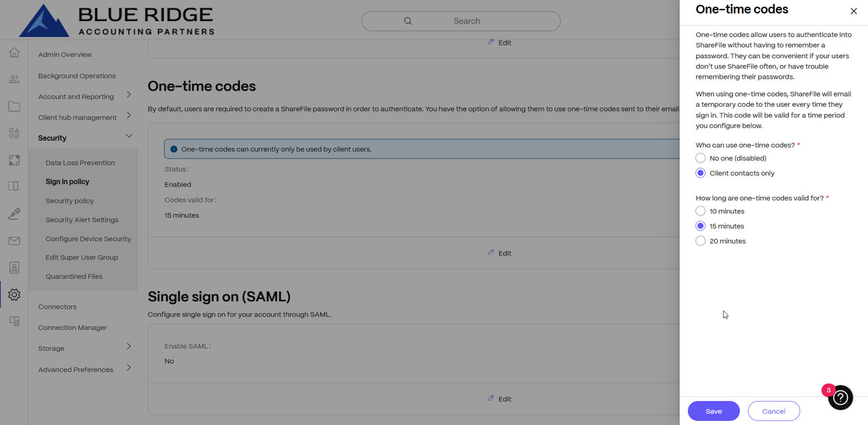
Task: Save the one-time codes settings
Action: click(x=714, y=411)
